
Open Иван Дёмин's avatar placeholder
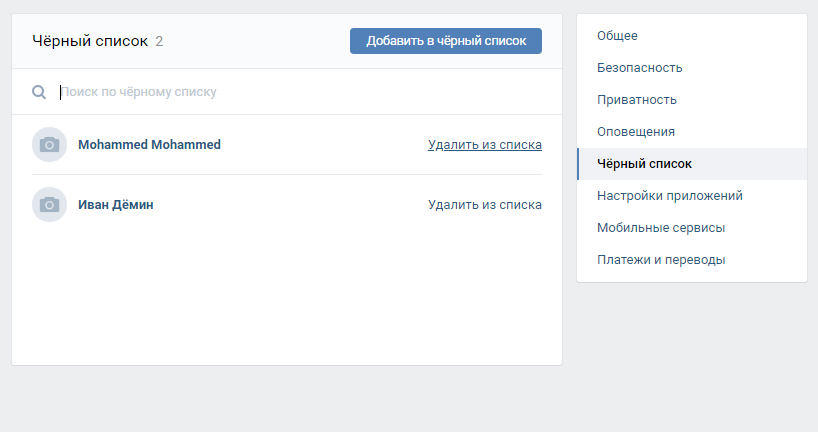[x=49, y=205]
